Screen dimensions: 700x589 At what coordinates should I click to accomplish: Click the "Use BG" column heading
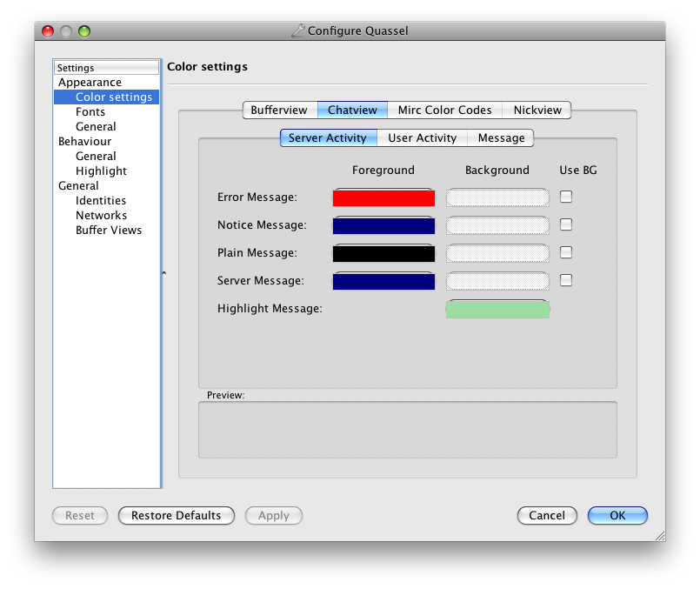(578, 171)
